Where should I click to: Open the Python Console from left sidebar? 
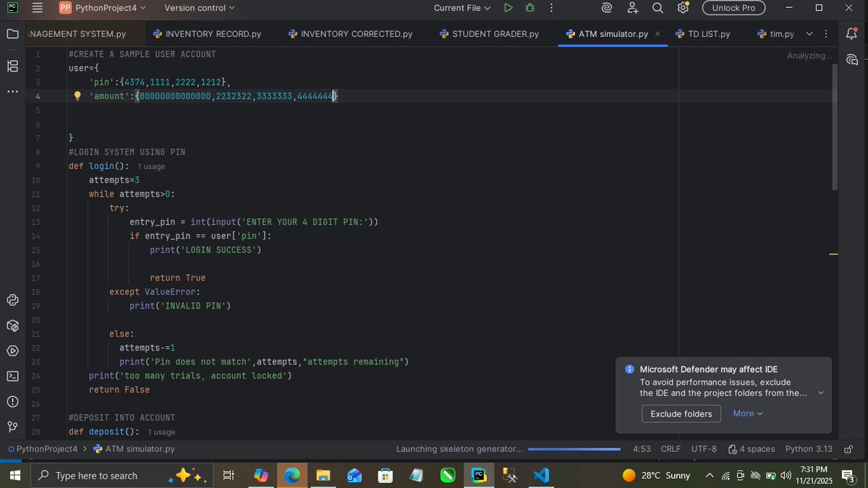click(12, 299)
